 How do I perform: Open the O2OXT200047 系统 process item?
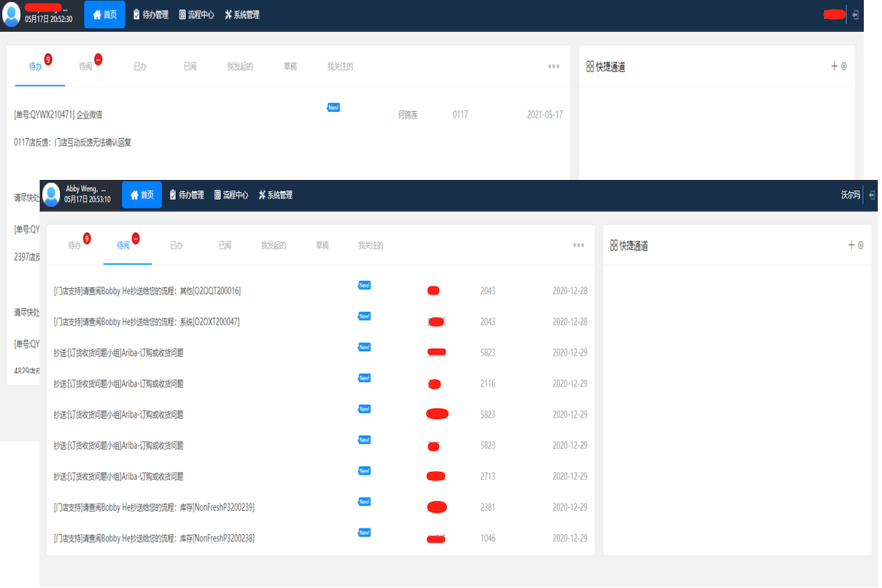(146, 322)
